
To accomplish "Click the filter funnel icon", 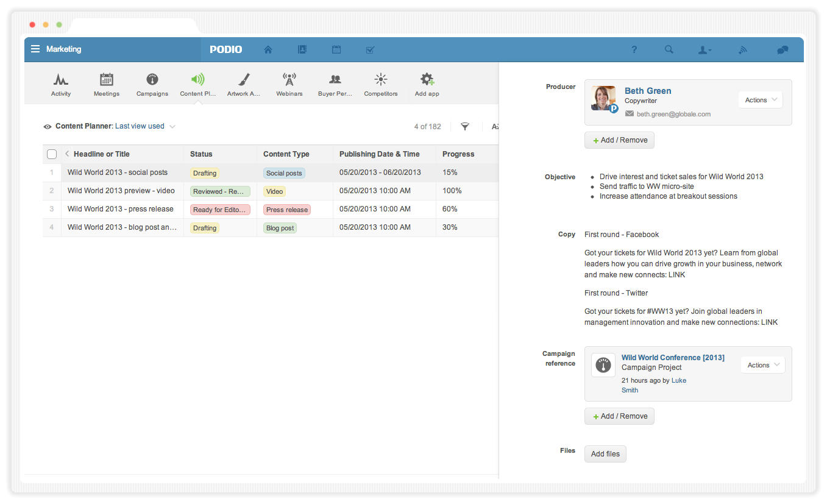I will 465,127.
